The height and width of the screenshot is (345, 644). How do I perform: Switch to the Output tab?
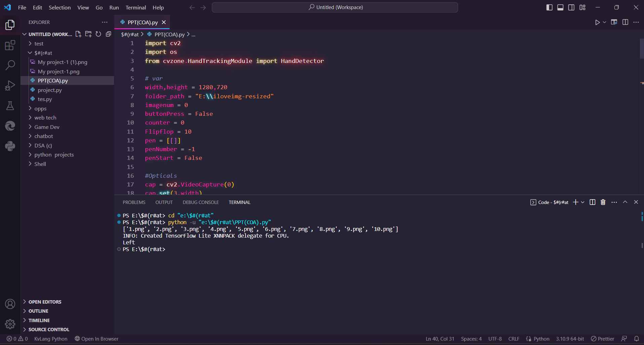pos(164,202)
